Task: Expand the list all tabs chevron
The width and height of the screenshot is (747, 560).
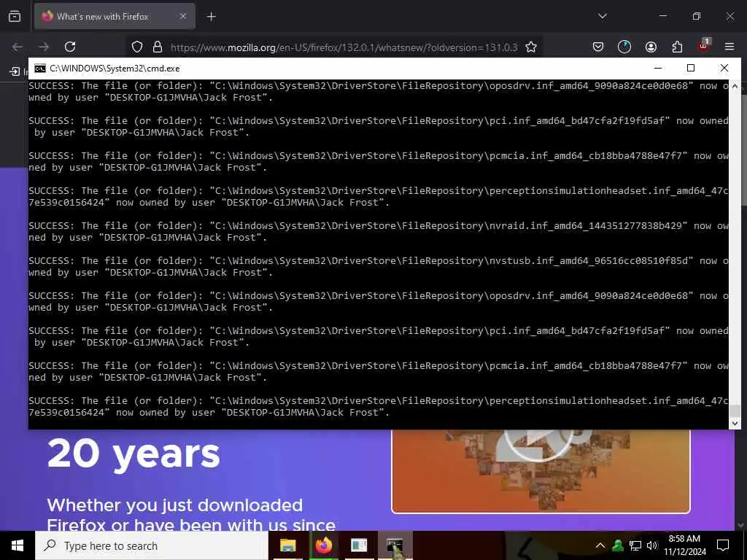Action: (x=602, y=16)
